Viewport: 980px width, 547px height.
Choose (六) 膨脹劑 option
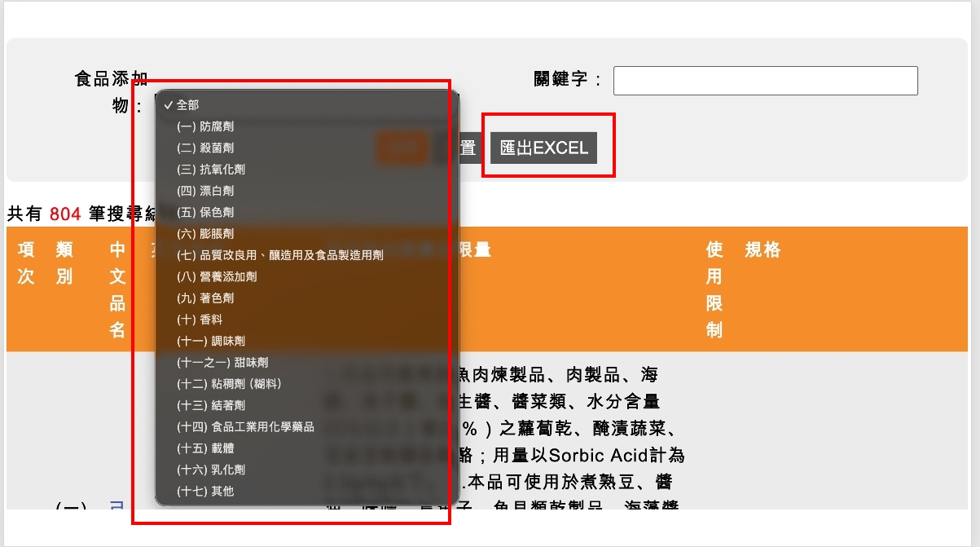205,234
